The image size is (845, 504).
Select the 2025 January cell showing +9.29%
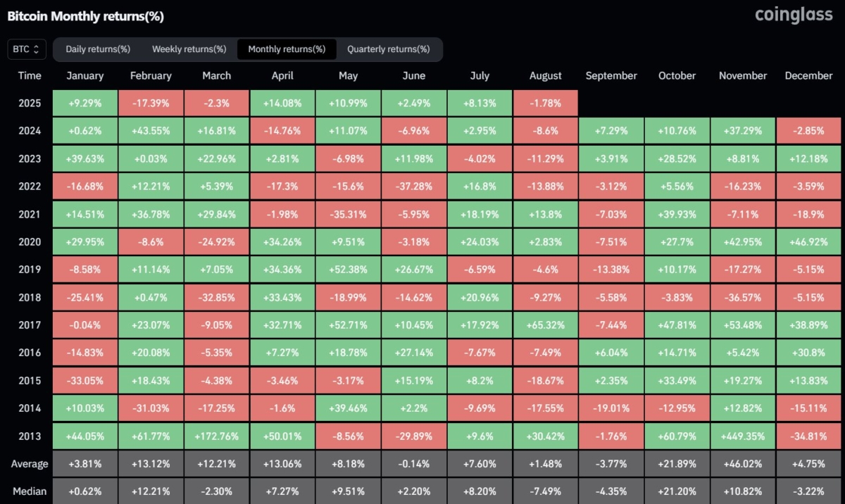84,103
